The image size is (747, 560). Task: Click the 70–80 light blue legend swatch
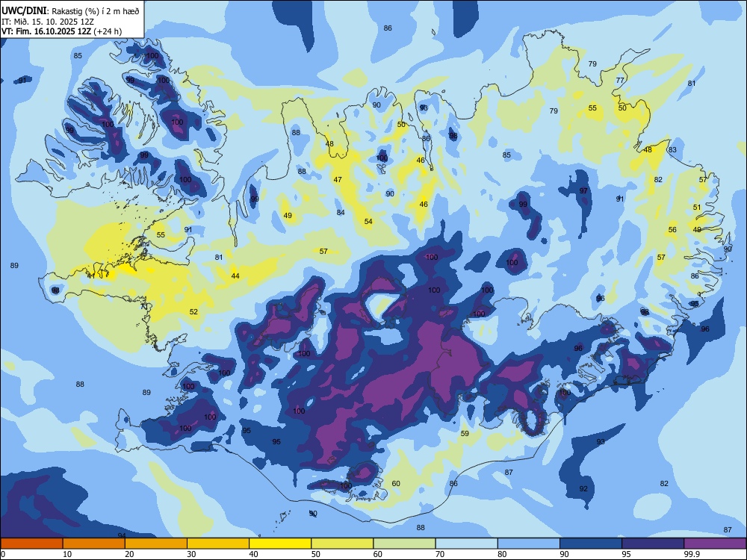pos(466,544)
